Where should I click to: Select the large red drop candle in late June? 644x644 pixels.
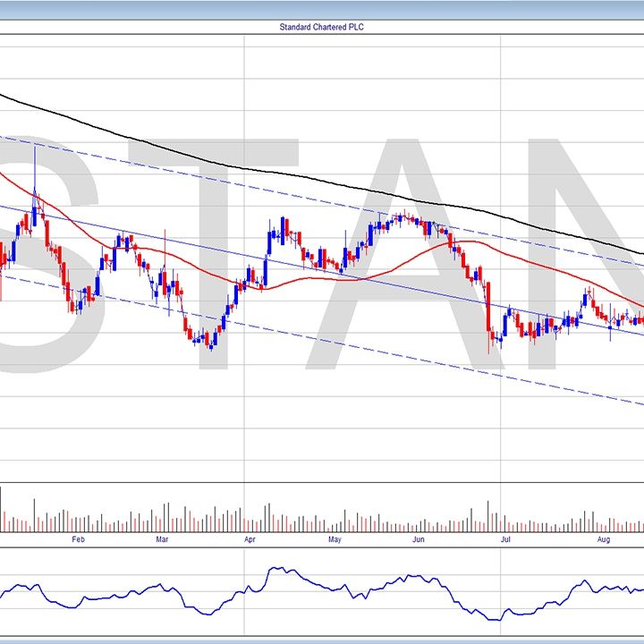pos(489,318)
